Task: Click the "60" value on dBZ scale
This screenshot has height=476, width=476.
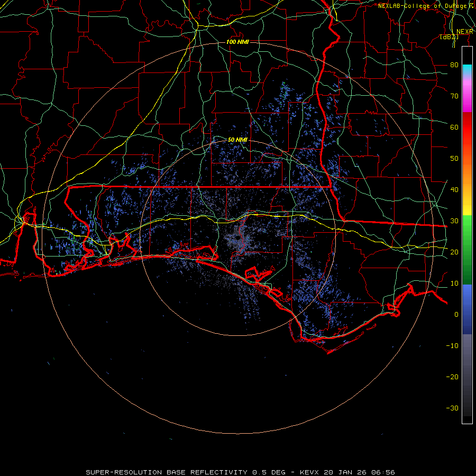Action: click(454, 127)
